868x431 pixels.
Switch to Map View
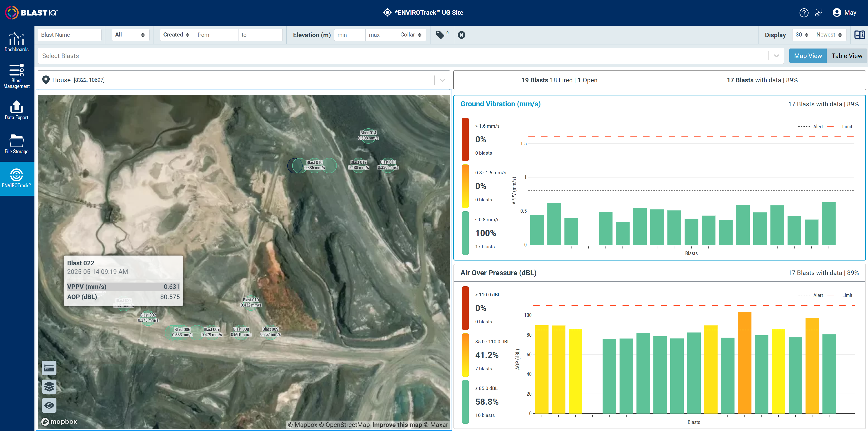(808, 56)
